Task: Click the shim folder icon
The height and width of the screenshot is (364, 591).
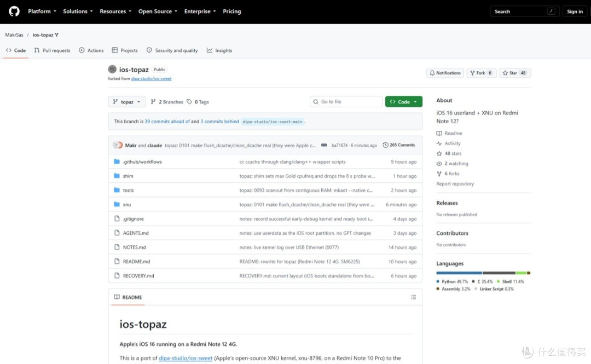Action: coord(117,176)
